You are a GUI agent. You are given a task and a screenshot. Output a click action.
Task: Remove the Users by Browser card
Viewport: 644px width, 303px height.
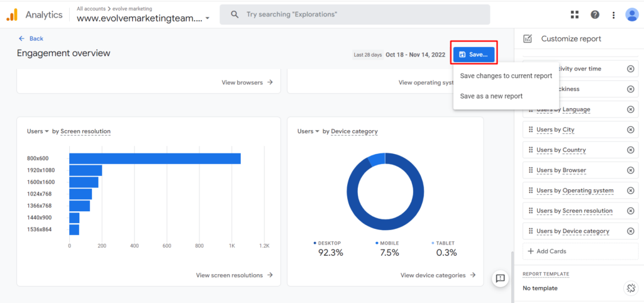[630, 170]
